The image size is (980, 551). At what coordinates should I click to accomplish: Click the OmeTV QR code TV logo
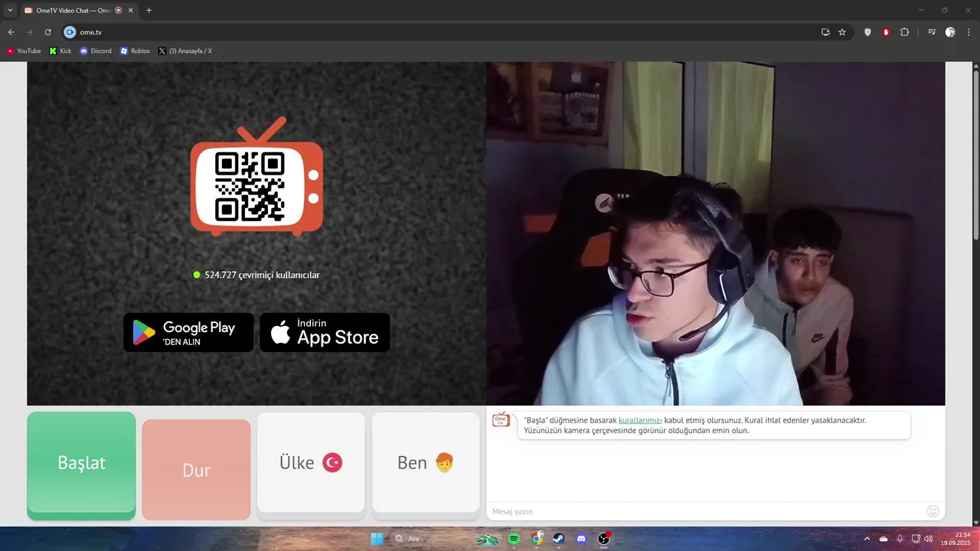[x=256, y=178]
